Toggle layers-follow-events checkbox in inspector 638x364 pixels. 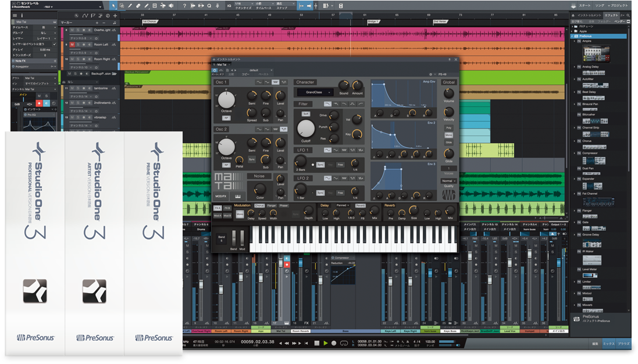54,44
